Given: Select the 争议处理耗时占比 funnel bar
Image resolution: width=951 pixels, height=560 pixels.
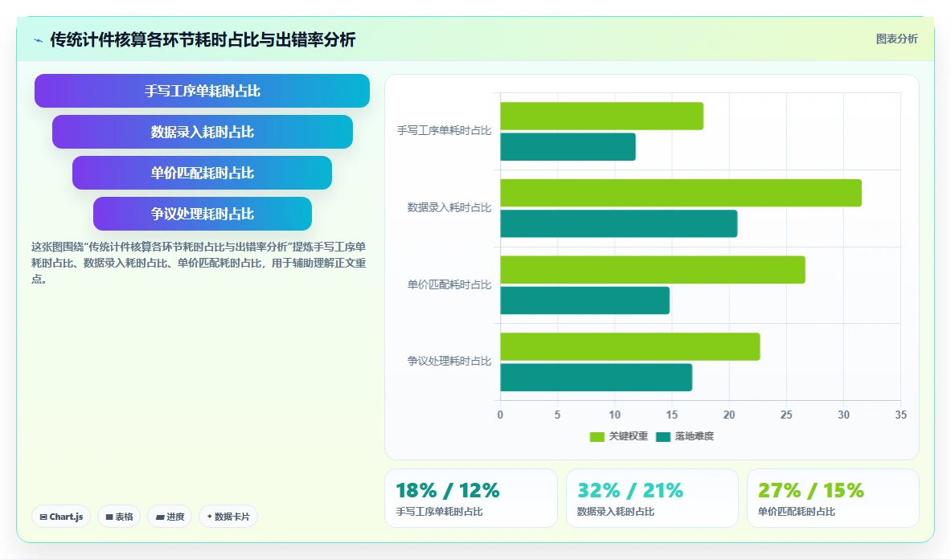Looking at the screenshot, I should tap(202, 214).
